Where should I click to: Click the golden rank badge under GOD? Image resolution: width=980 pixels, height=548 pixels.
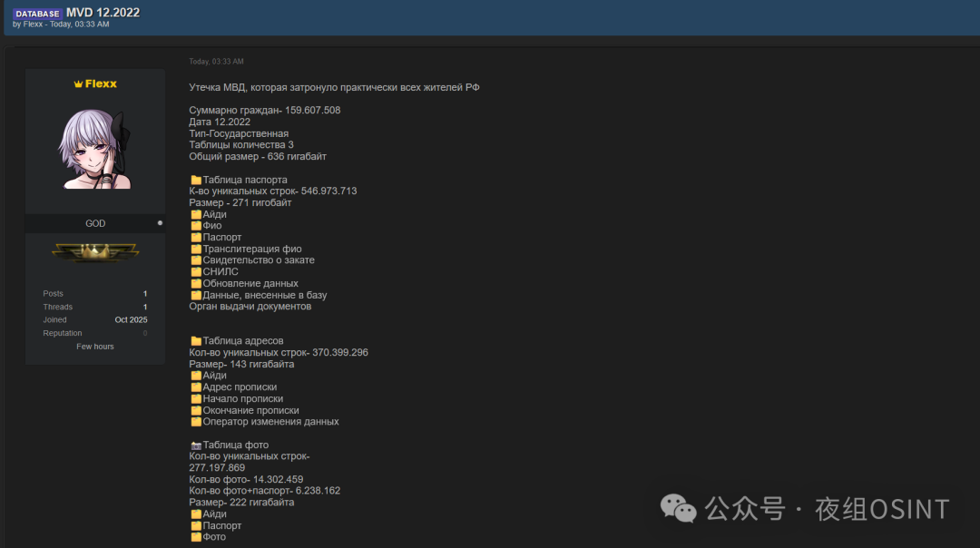pos(95,253)
